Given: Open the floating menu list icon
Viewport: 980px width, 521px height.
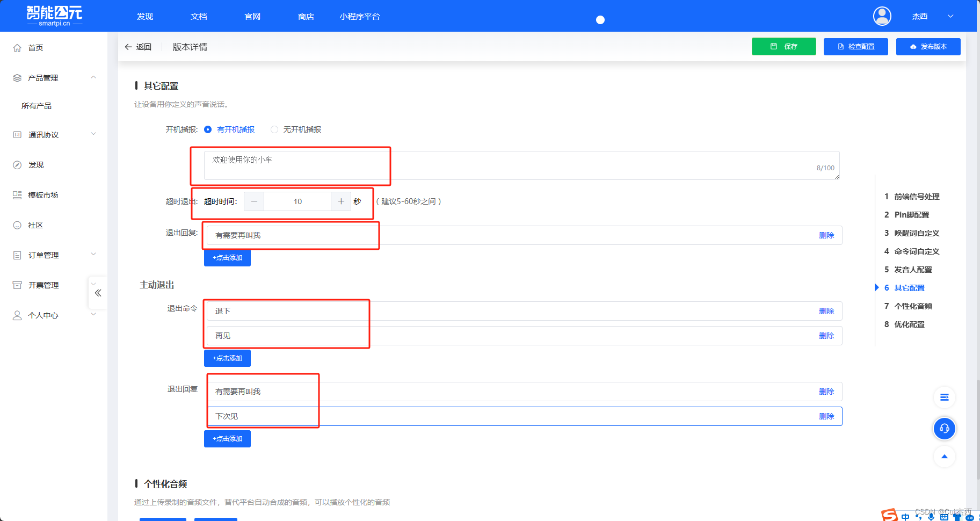Looking at the screenshot, I should tap(945, 397).
